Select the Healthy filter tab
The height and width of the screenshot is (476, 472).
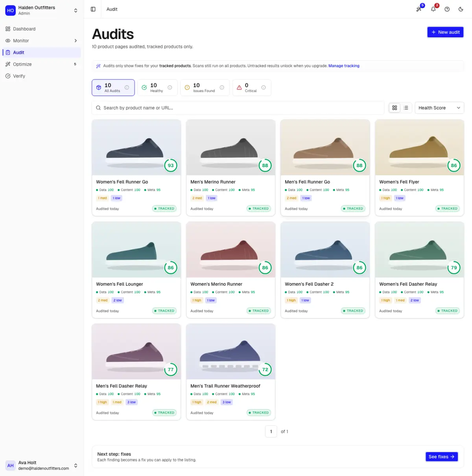coord(157,88)
